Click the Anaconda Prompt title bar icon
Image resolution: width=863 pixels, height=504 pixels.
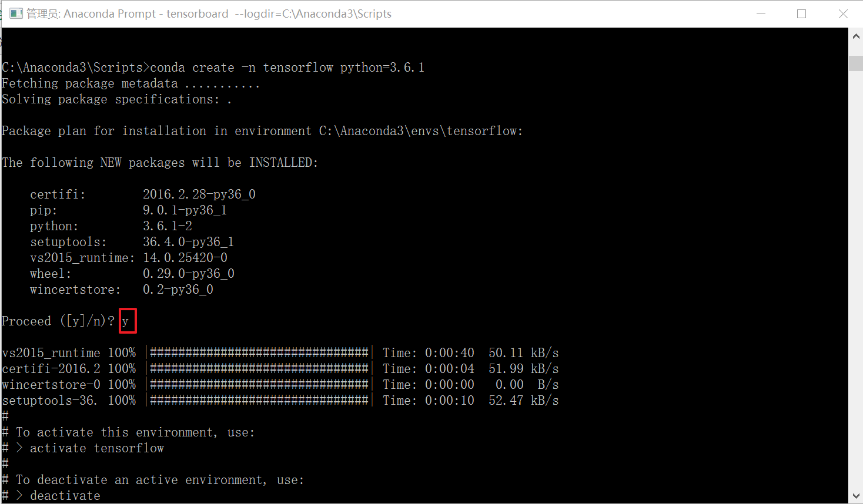point(16,14)
